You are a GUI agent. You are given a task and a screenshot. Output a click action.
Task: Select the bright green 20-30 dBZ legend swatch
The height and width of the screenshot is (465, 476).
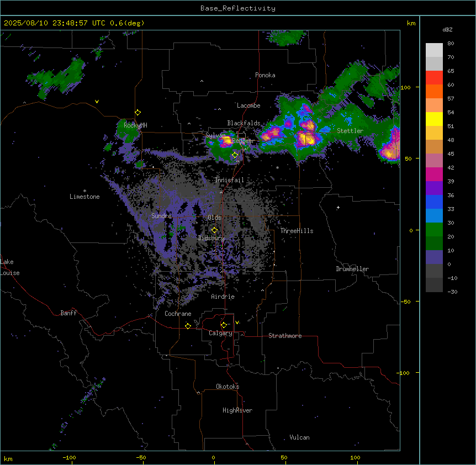pos(434,230)
